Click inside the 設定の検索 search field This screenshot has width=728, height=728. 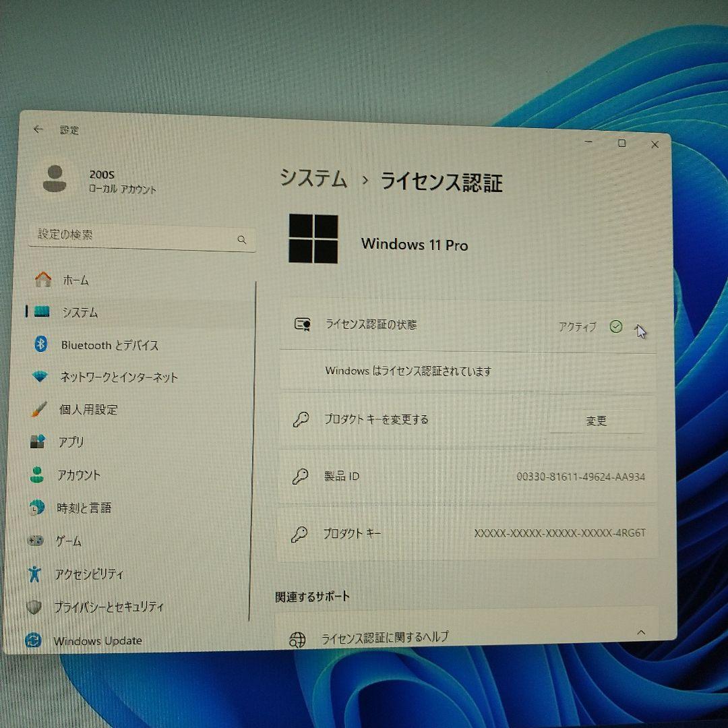click(142, 239)
